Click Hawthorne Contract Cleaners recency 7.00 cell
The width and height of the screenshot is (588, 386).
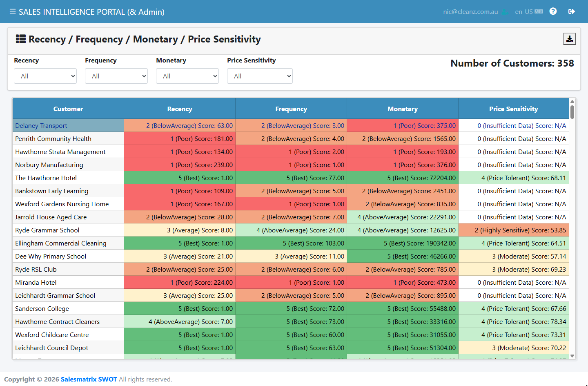click(x=180, y=321)
